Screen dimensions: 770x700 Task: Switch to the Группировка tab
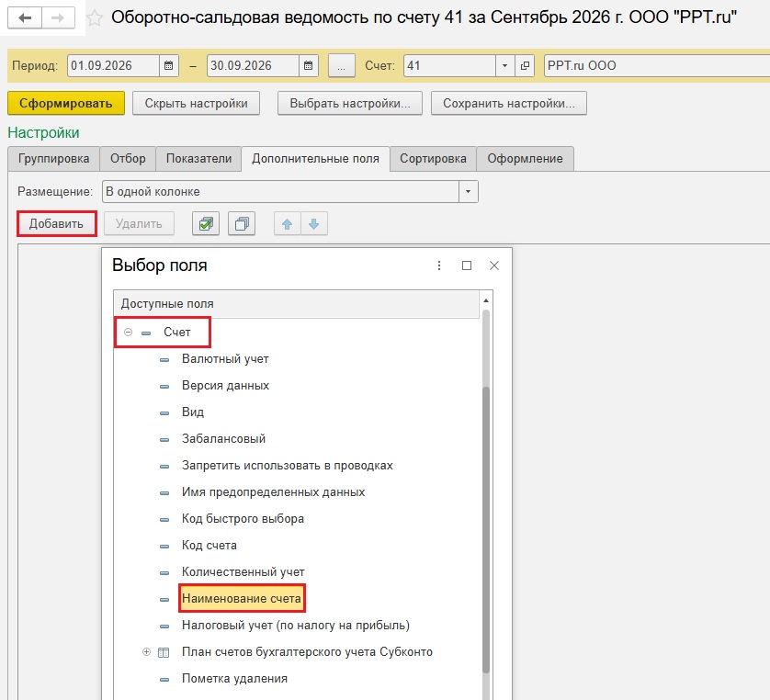[x=53, y=159]
